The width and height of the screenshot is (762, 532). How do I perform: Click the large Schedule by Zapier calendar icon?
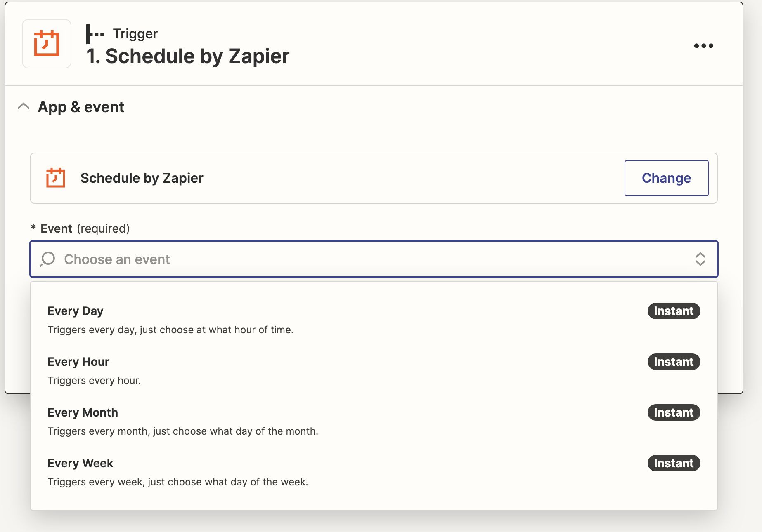[x=47, y=43]
